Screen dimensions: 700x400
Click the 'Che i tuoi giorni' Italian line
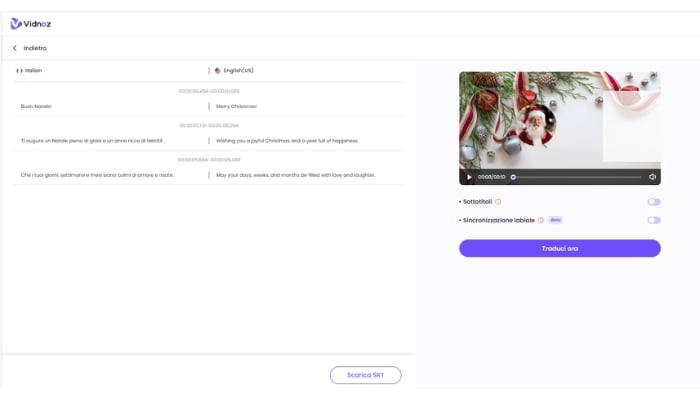coord(97,175)
